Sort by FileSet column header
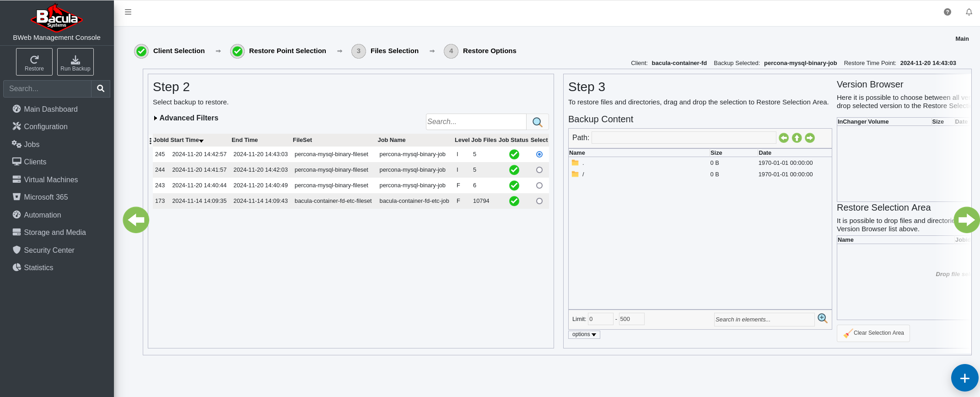The width and height of the screenshot is (980, 397). coord(302,140)
